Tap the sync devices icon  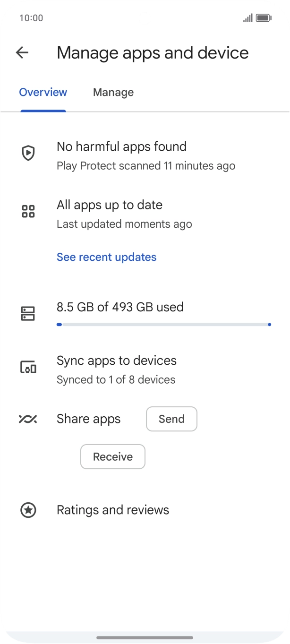pyautogui.click(x=28, y=367)
